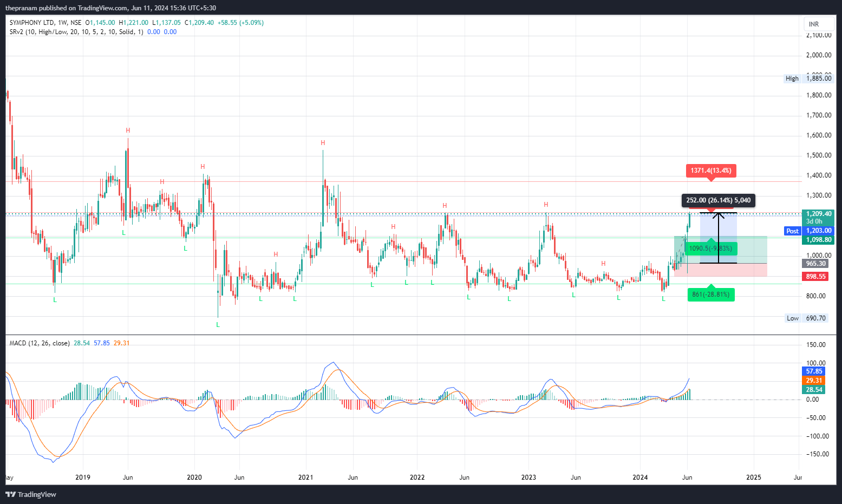Click the 1,500.00 price scale label
The image size is (842, 504).
point(819,155)
